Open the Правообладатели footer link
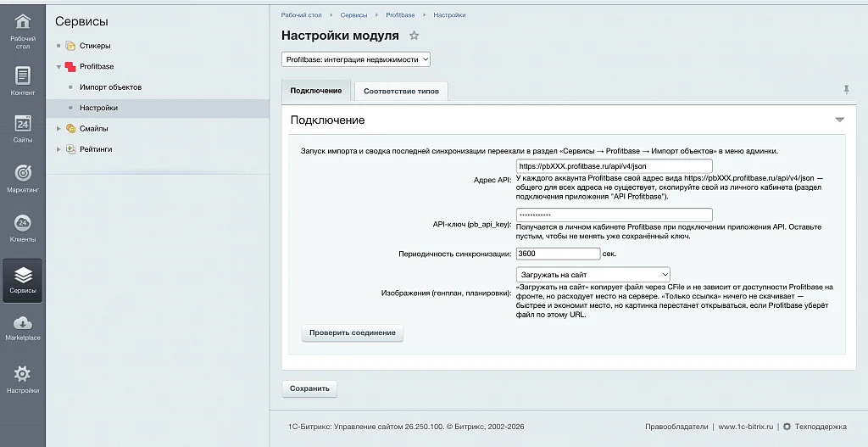This screenshot has height=447, width=868. click(676, 427)
